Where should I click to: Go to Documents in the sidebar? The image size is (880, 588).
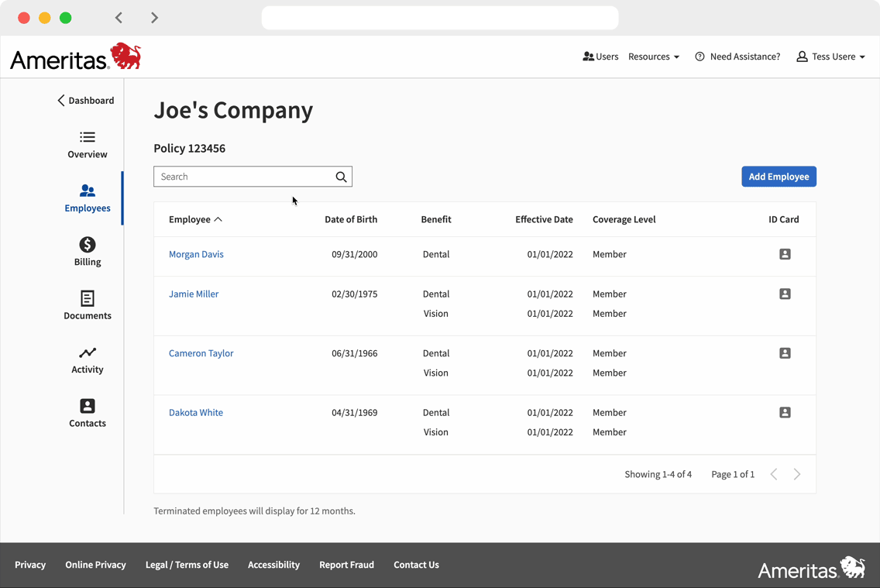pos(88,305)
